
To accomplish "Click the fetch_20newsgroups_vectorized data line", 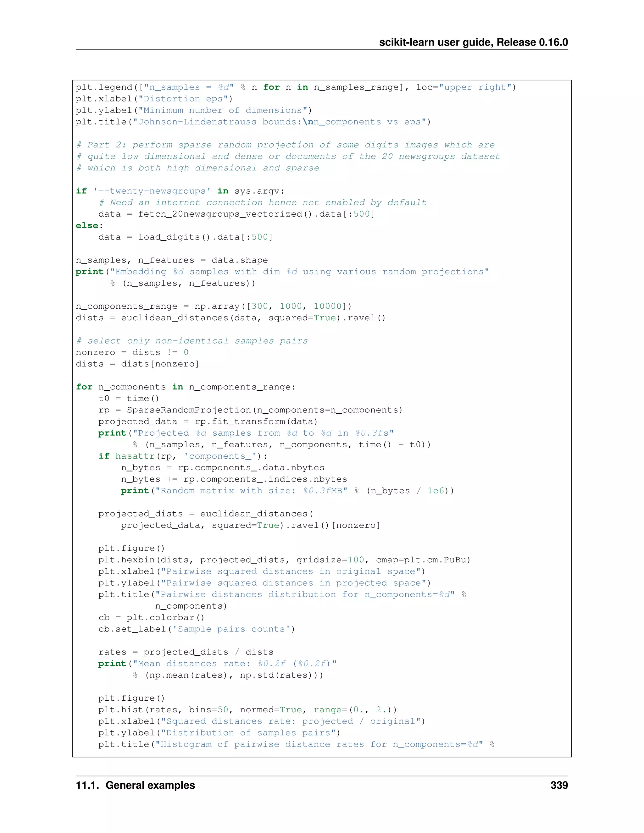I will coord(236,214).
